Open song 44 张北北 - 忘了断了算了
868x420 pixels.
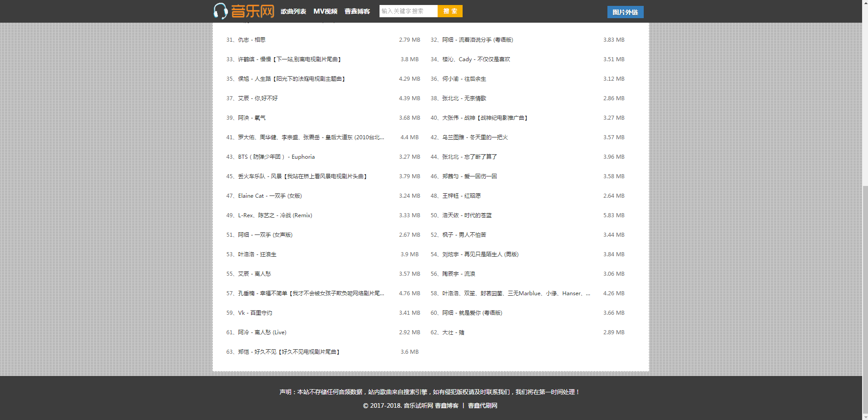[x=470, y=157]
